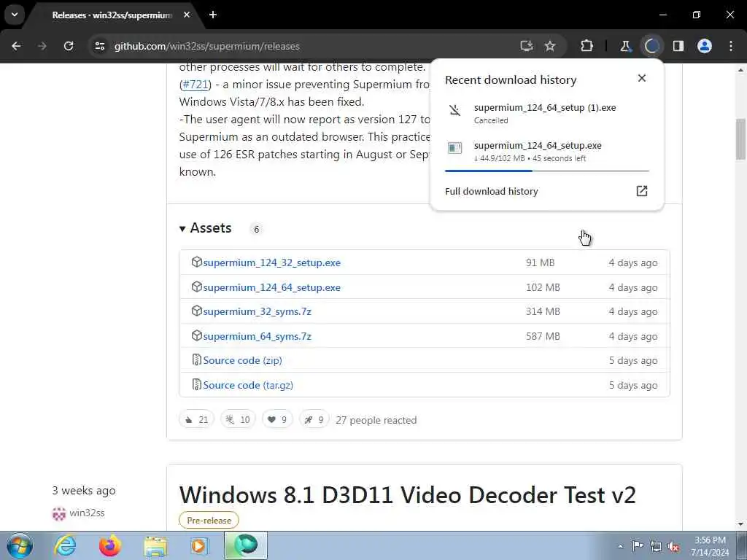Download Source code (tar.gz)

pyautogui.click(x=248, y=385)
